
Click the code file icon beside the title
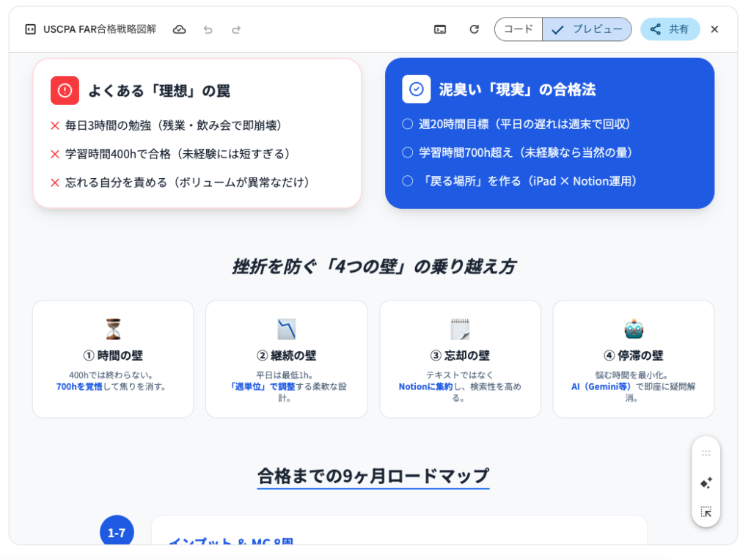coord(30,29)
